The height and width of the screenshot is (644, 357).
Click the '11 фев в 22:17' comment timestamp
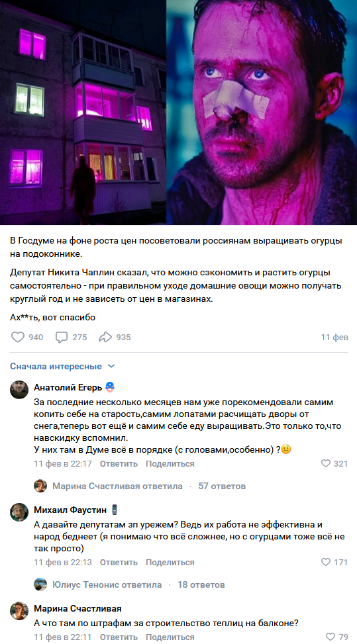[x=63, y=464]
